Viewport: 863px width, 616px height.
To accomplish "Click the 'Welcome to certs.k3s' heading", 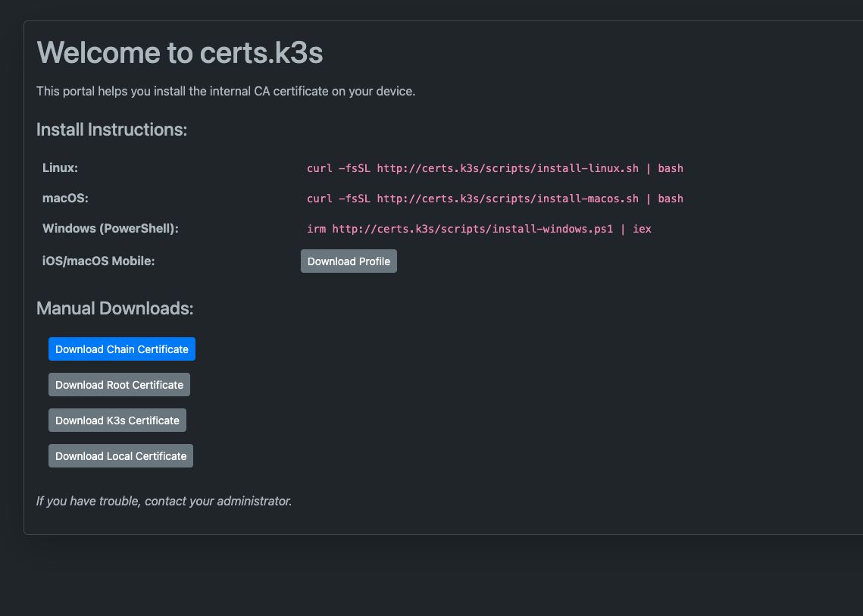I will [180, 53].
